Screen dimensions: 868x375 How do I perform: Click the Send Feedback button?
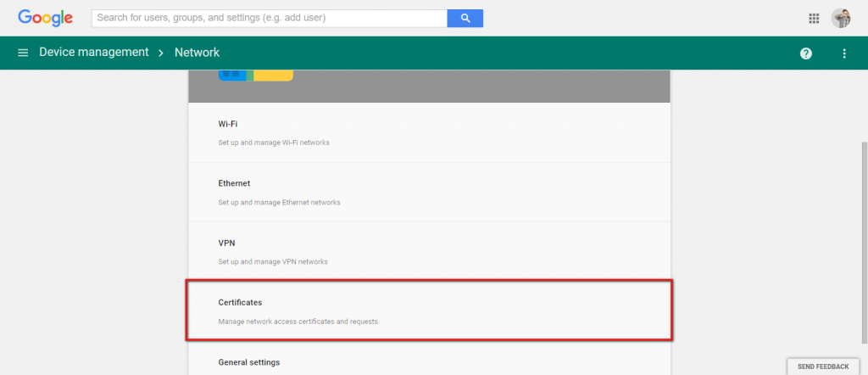[x=822, y=367]
